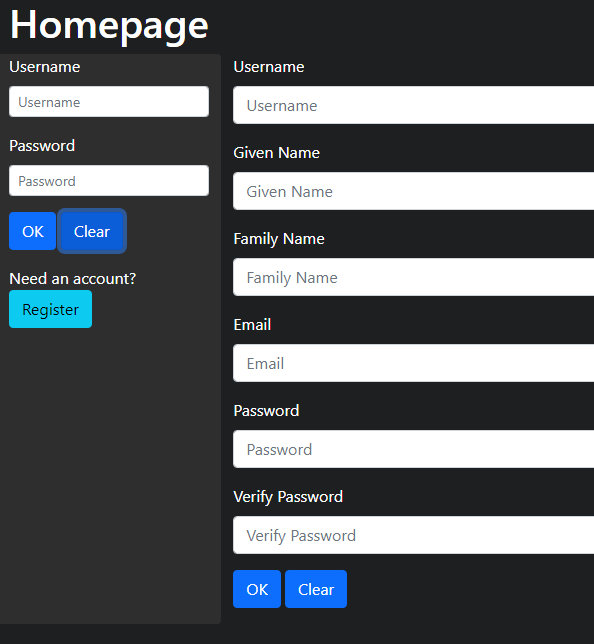
Task: Click the registration form's Password input field
Action: [x=413, y=449]
